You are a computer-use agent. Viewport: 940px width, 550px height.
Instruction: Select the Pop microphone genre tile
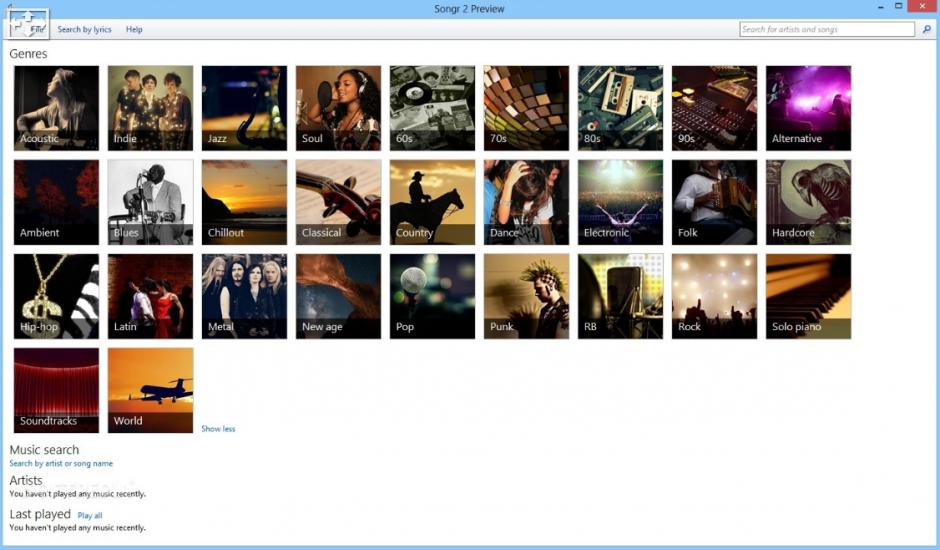[432, 296]
